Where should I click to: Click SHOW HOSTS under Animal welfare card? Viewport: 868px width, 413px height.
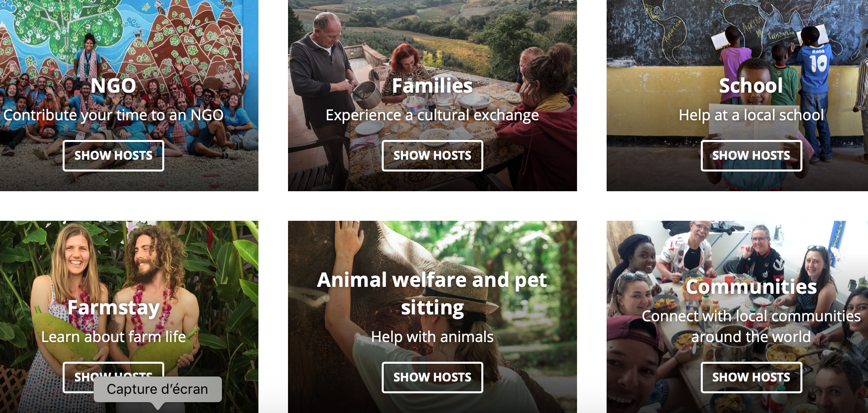433,378
